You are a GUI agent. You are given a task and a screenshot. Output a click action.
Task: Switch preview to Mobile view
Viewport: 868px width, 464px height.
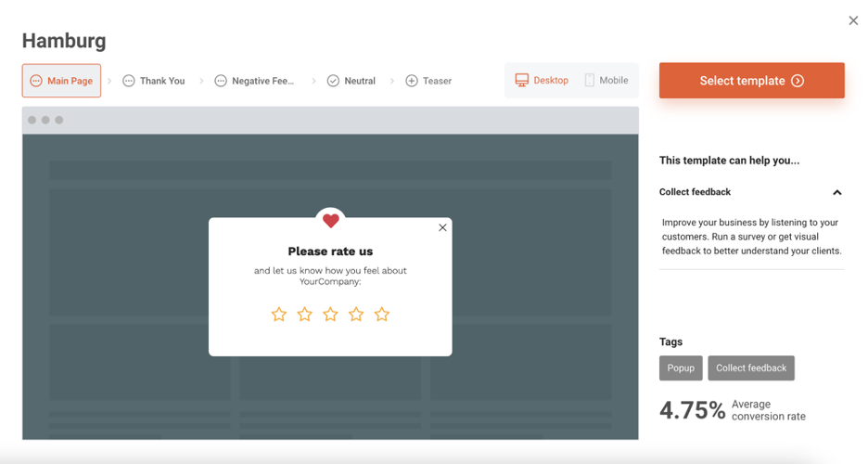pyautogui.click(x=606, y=81)
